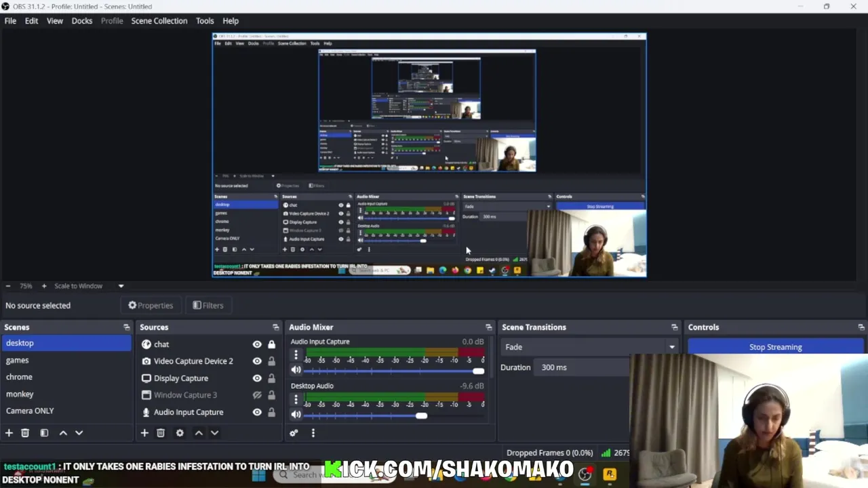Open scene filters icon in the Scenes toolbar
The width and height of the screenshot is (868, 488).
point(44,432)
